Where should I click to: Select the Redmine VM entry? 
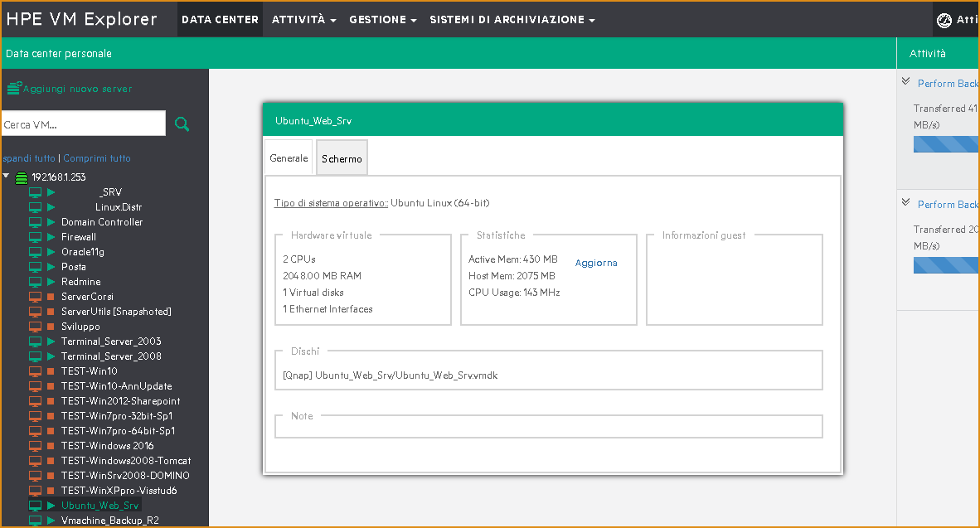point(80,282)
